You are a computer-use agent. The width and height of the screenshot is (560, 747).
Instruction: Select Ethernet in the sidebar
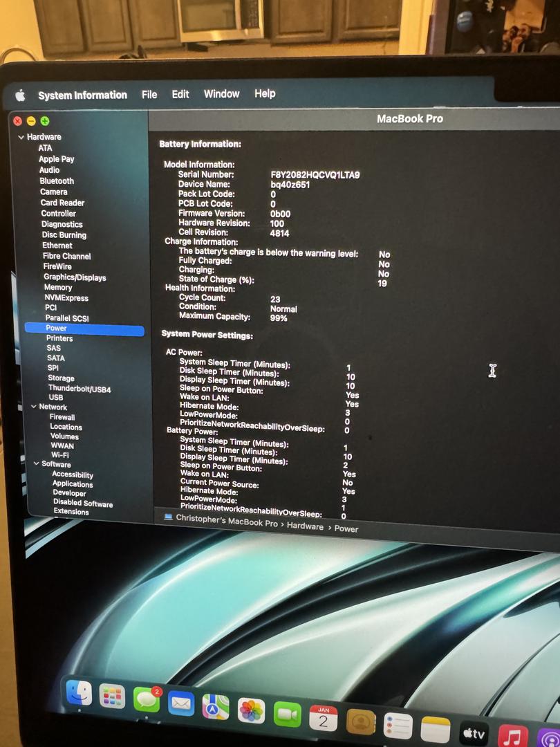(57, 246)
